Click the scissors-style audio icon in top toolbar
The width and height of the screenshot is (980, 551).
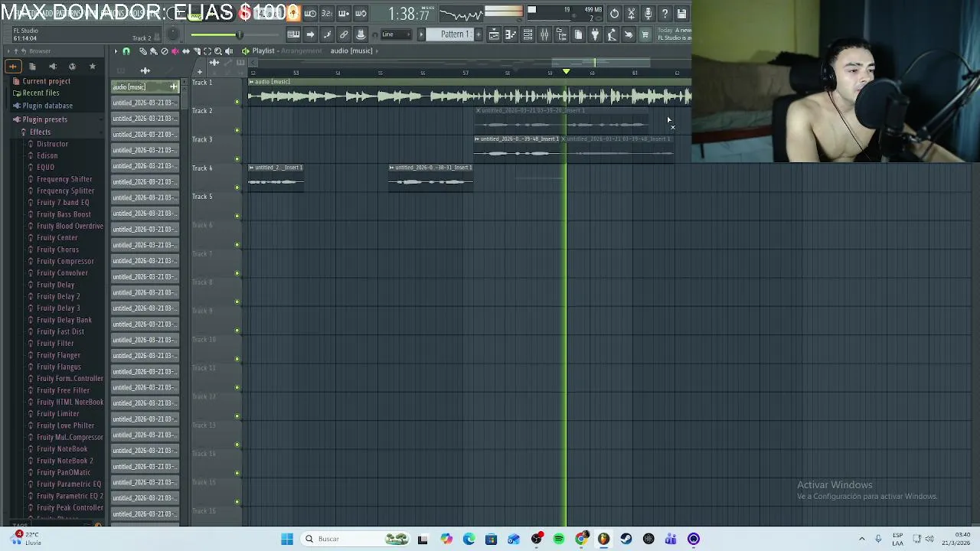point(631,14)
